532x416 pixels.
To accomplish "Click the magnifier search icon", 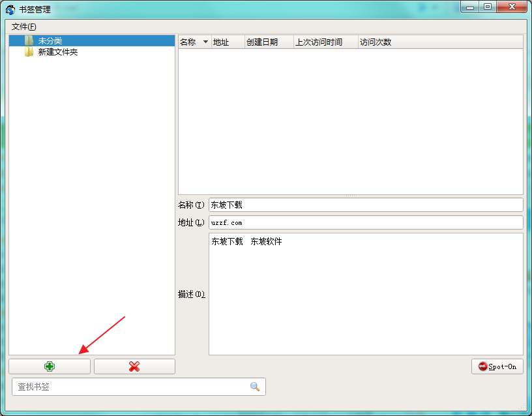I will pyautogui.click(x=255, y=387).
